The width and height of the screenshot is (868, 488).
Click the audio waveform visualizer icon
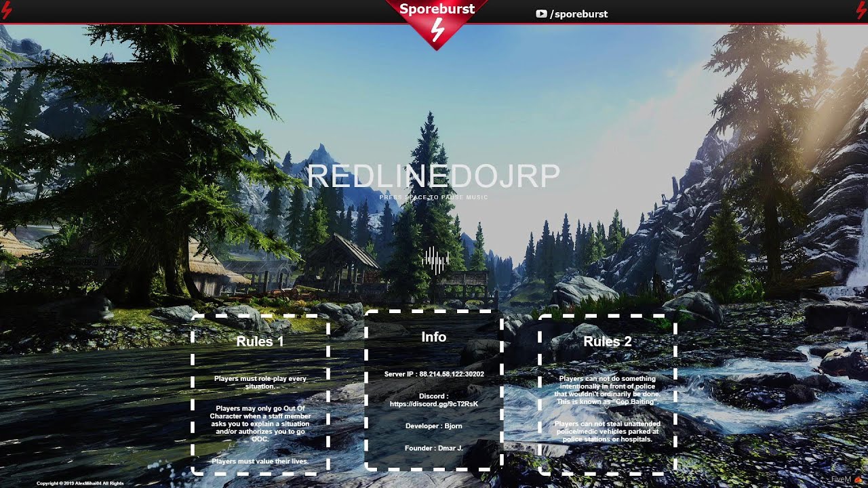435,260
